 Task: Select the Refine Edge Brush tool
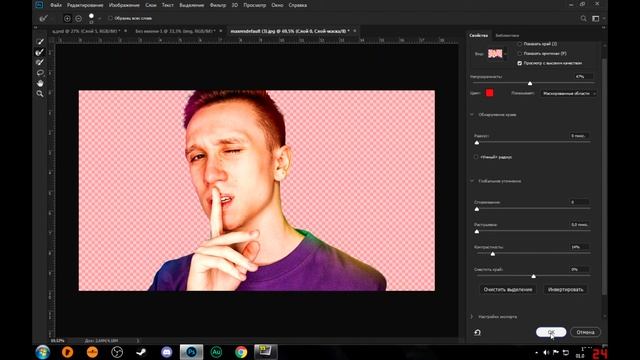40,52
